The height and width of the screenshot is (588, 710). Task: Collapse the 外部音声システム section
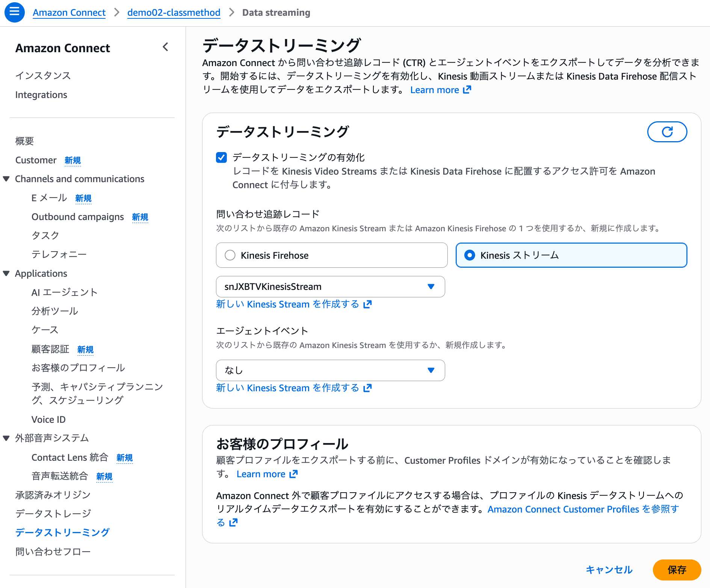tap(6, 438)
